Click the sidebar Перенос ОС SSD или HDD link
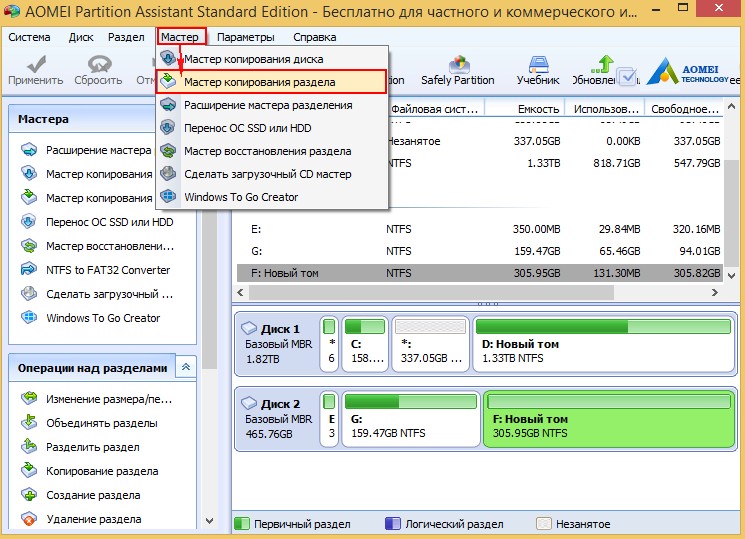This screenshot has height=539, width=745. click(110, 222)
